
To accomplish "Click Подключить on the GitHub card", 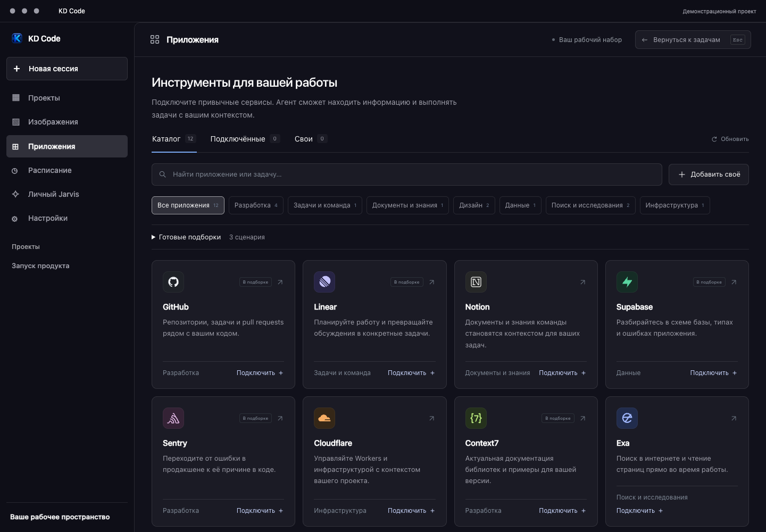I will pos(260,373).
